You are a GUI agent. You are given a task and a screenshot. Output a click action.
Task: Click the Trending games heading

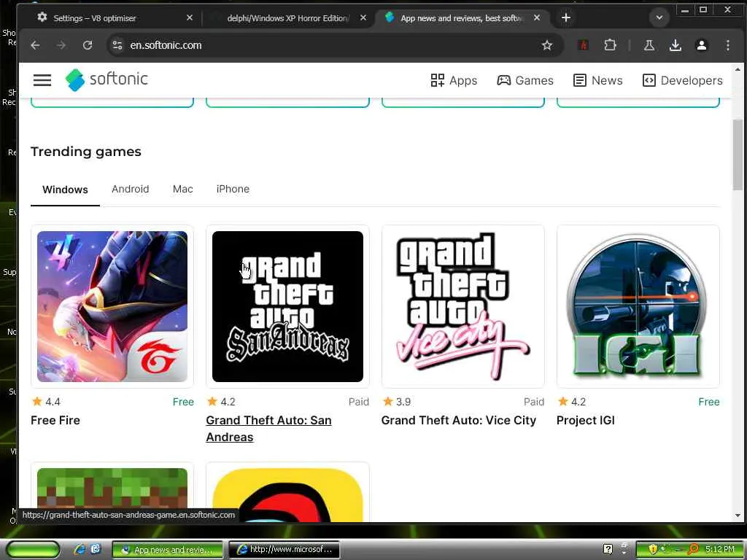(x=86, y=152)
